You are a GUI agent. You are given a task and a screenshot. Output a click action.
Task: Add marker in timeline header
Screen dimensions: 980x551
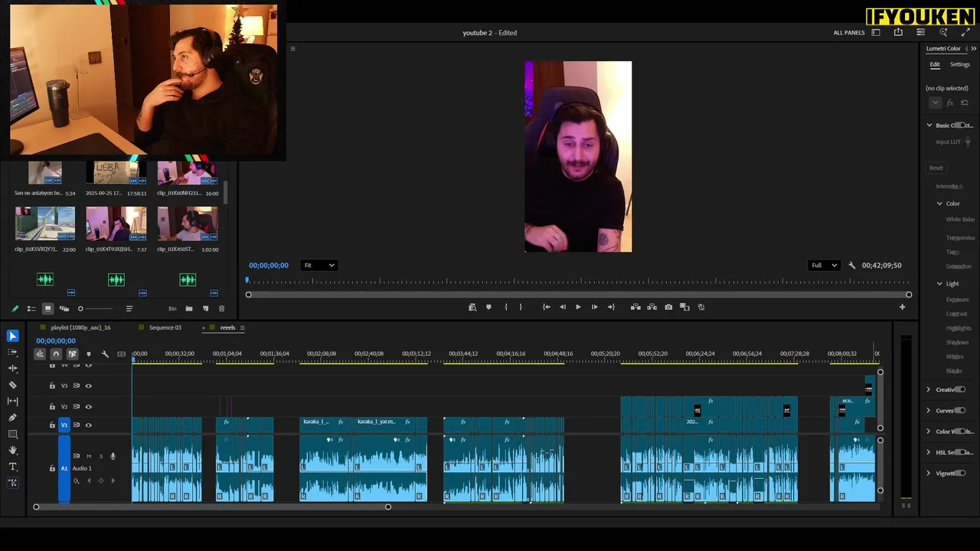tap(88, 354)
